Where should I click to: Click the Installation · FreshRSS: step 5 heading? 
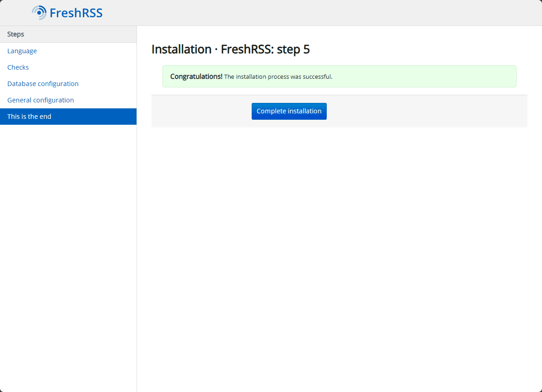[231, 50]
